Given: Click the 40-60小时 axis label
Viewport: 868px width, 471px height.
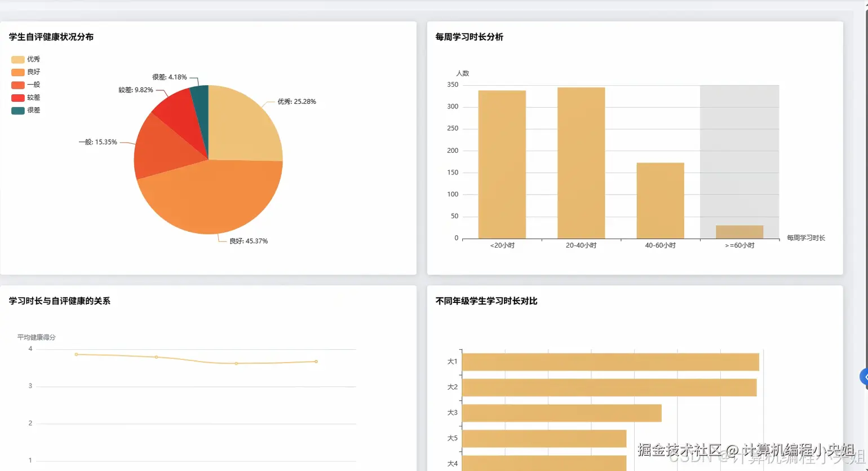Looking at the screenshot, I should click(x=661, y=245).
